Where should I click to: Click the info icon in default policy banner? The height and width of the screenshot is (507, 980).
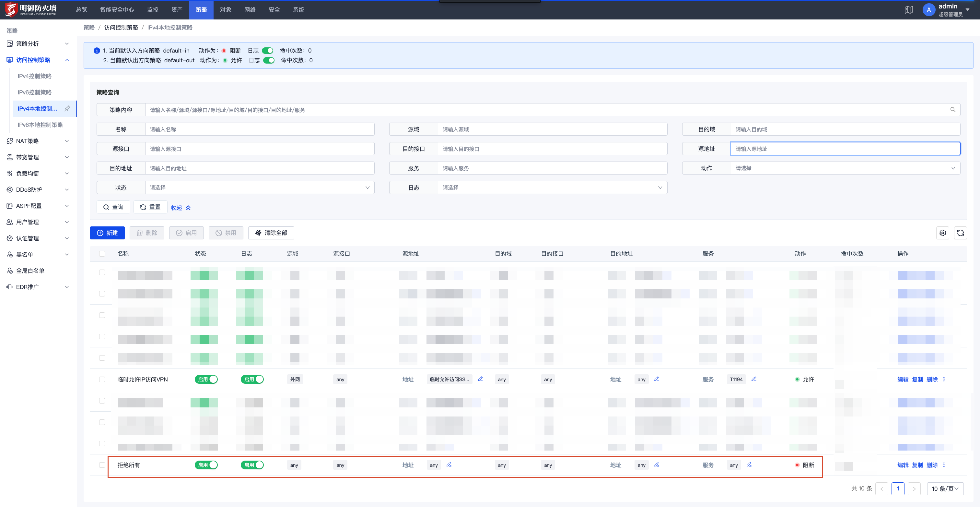click(97, 50)
